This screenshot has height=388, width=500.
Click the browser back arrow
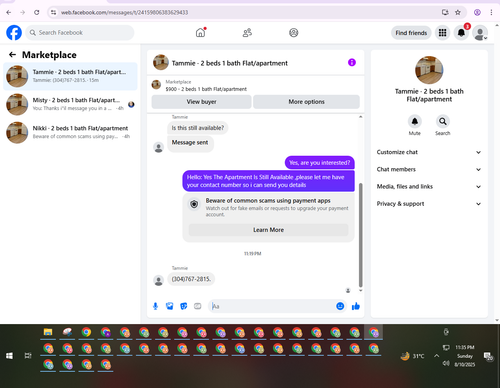[x=9, y=12]
